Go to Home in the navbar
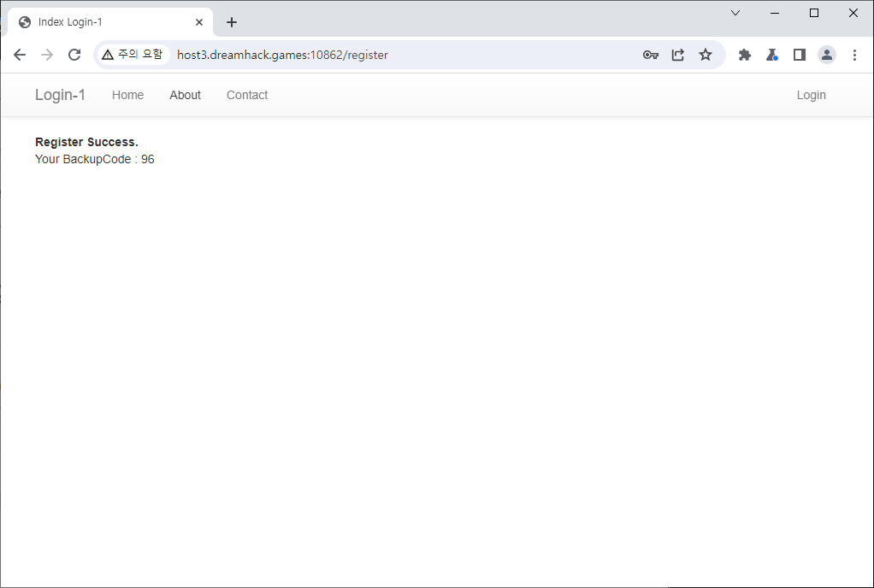The width and height of the screenshot is (874, 588). [127, 95]
